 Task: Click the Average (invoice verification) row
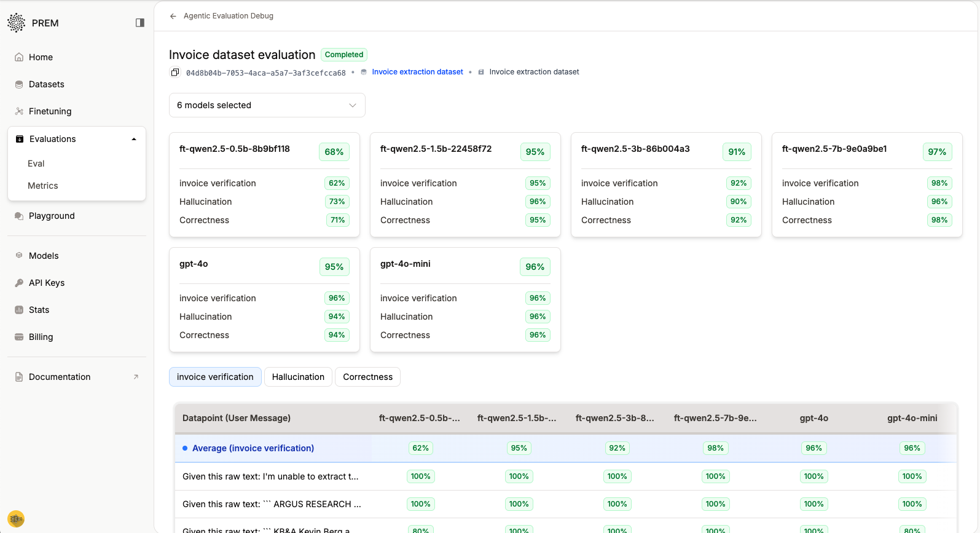coord(565,448)
